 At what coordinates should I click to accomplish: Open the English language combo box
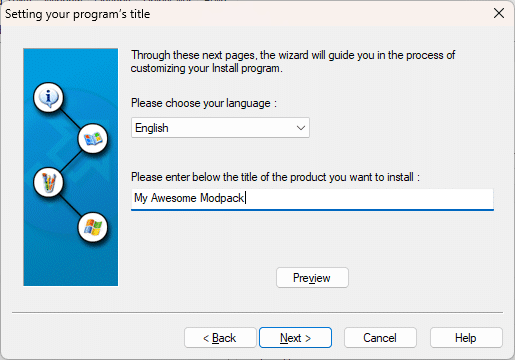pyautogui.click(x=220, y=128)
